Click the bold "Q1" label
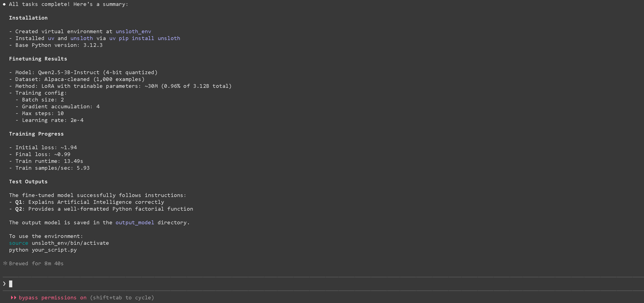Image resolution: width=644 pixels, height=303 pixels. coord(18,202)
